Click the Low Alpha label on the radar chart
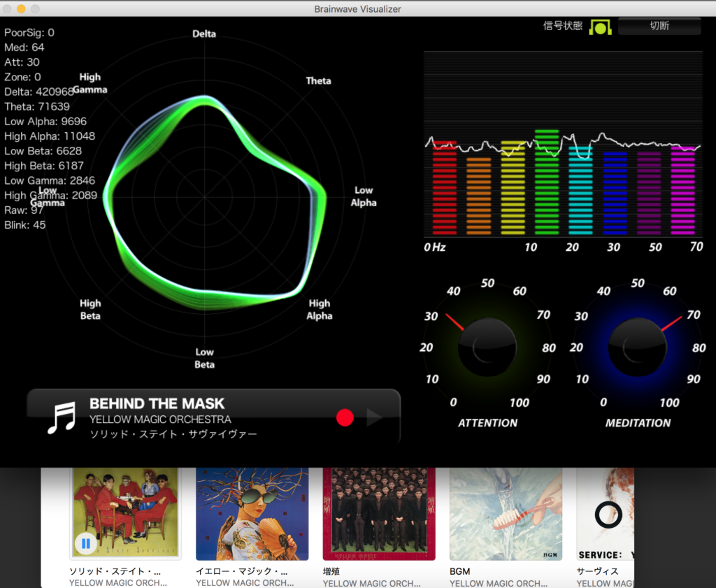Viewport: 716px width, 588px height. [364, 196]
